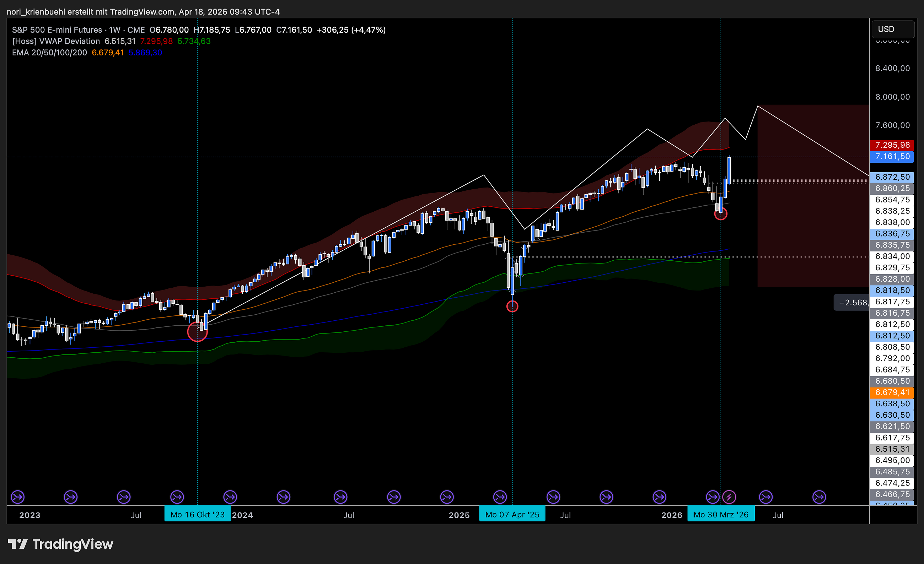Click the 6.860,25 price scale label
The height and width of the screenshot is (564, 924).
892,189
